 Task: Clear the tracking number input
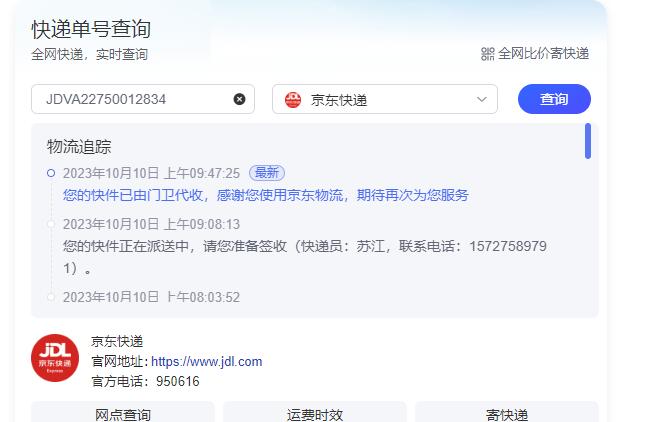click(239, 99)
